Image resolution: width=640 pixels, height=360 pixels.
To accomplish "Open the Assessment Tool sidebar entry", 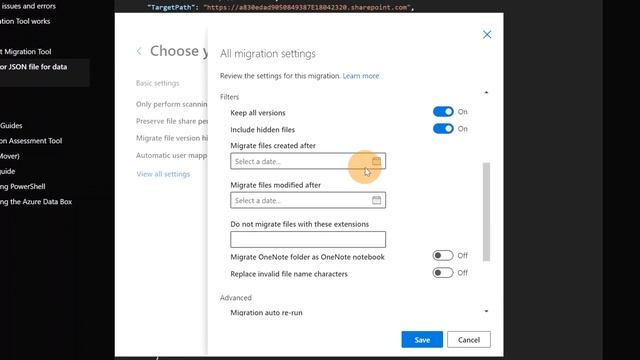I will tap(31, 141).
